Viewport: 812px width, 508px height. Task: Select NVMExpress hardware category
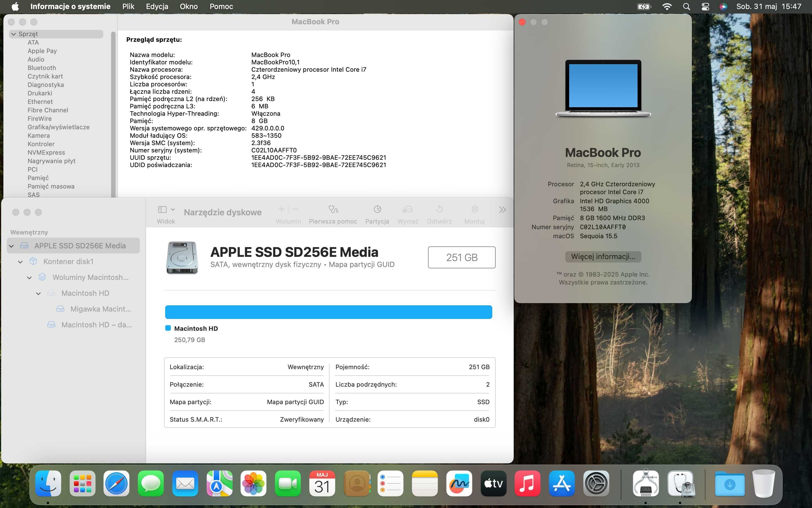(x=46, y=152)
